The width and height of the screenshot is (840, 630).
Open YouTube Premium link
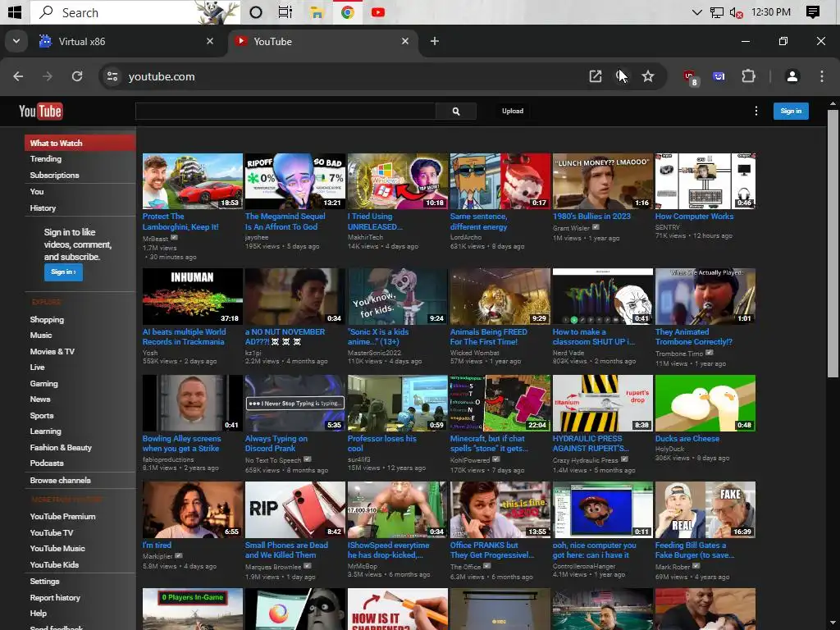[62, 517]
